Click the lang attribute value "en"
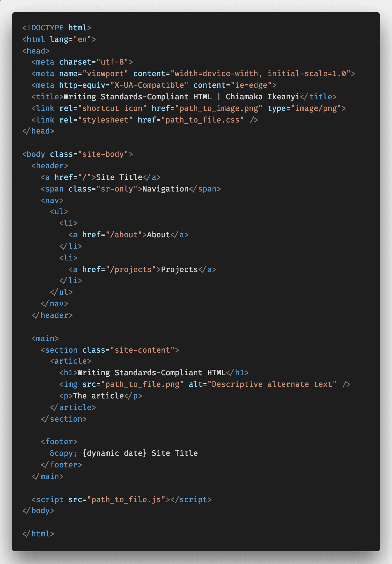 click(x=82, y=39)
